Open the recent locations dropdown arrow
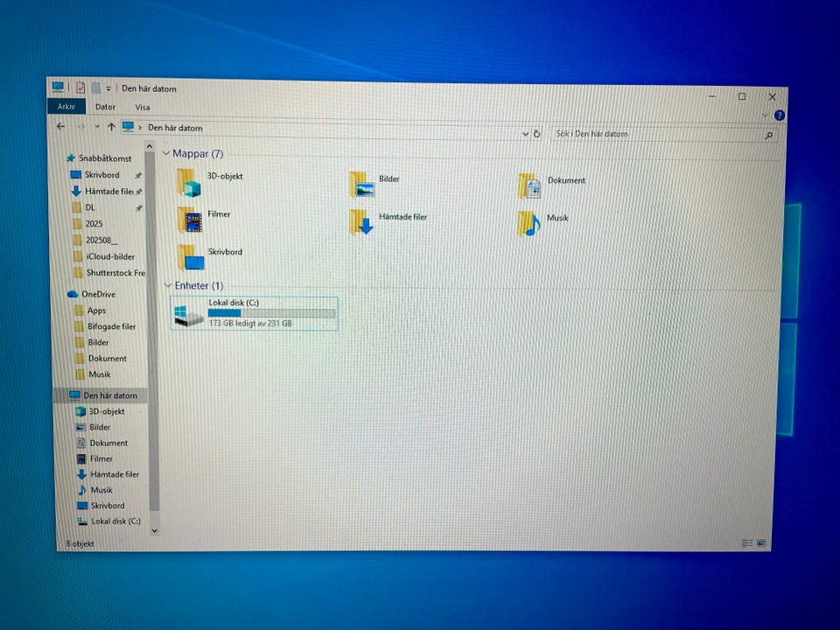Image resolution: width=840 pixels, height=630 pixels. click(x=97, y=127)
